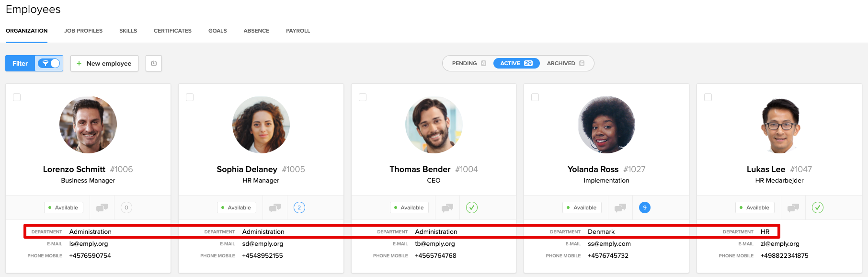
Task: Open Yolanda Ross's blue 9 notification badge
Action: coord(645,208)
